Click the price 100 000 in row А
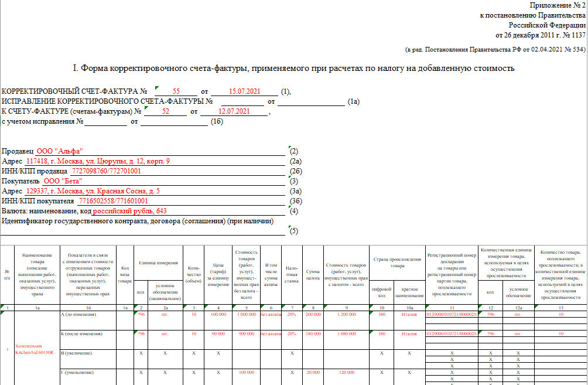Screen dimensions: 588x385 (218, 314)
